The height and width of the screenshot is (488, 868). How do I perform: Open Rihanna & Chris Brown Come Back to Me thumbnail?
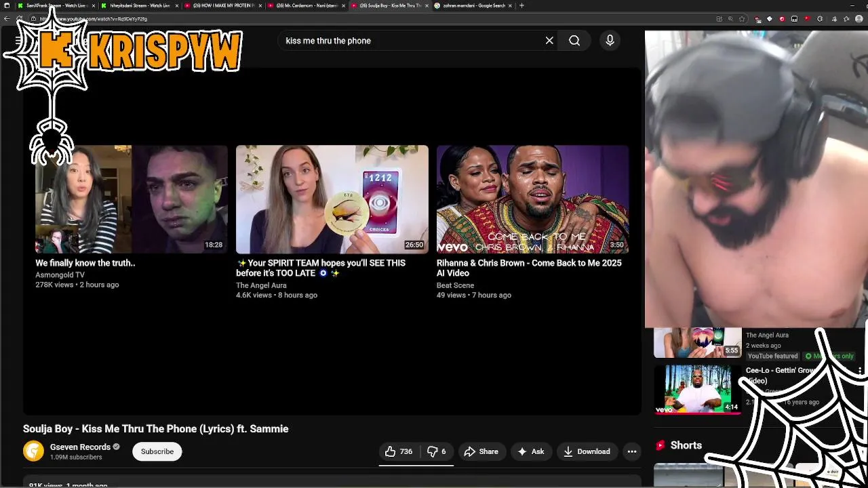[x=533, y=199]
